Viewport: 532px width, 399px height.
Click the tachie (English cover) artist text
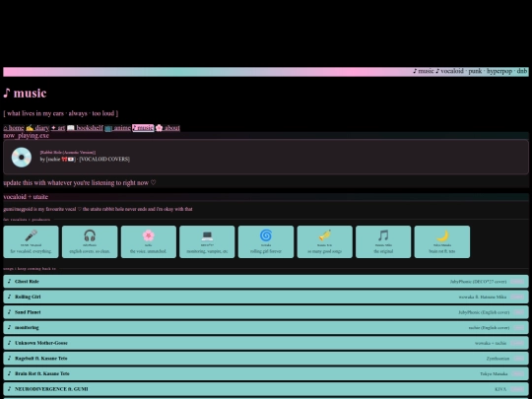[x=489, y=327]
